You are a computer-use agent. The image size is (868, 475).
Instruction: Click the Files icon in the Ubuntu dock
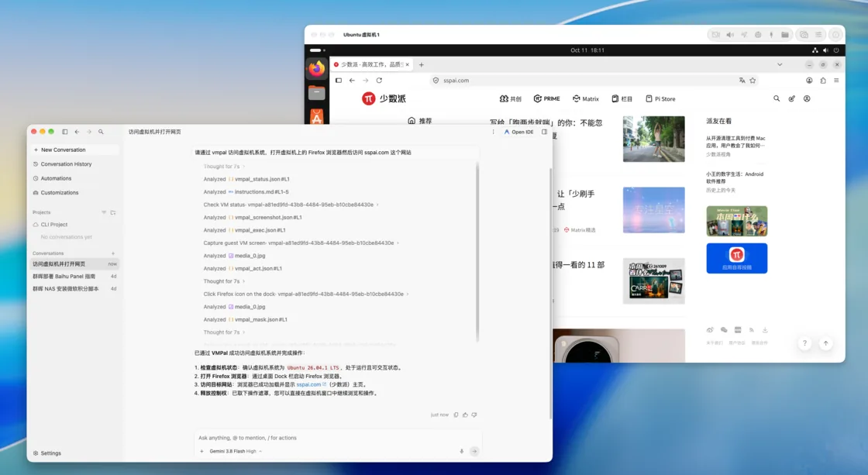(x=317, y=93)
